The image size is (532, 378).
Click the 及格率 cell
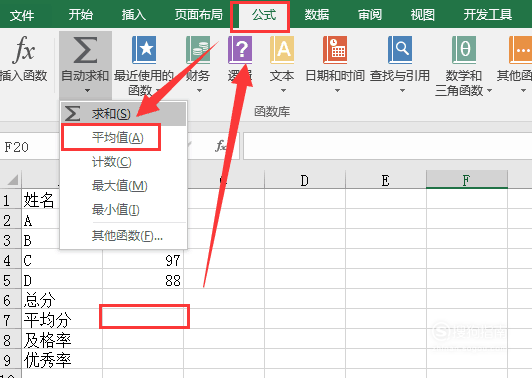pos(62,340)
